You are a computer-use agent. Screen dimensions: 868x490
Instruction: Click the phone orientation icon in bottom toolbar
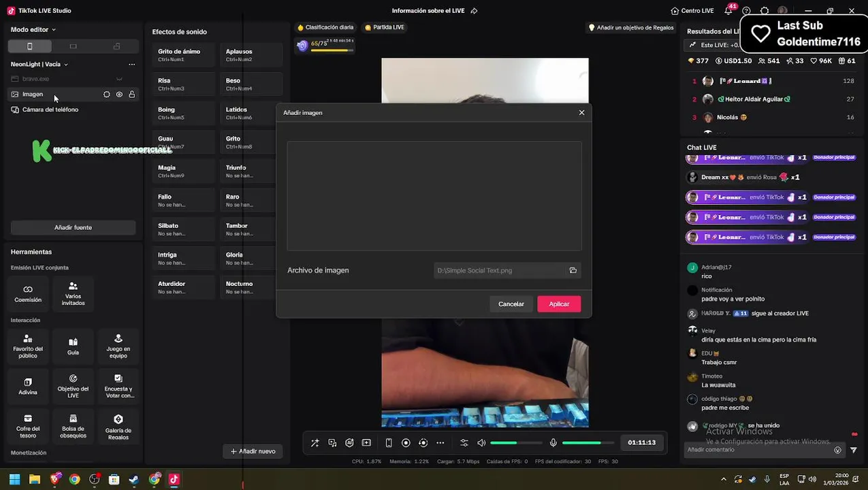pos(389,443)
